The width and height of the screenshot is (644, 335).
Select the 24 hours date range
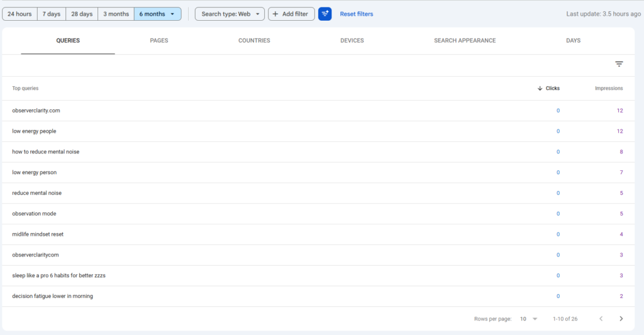pyautogui.click(x=19, y=14)
